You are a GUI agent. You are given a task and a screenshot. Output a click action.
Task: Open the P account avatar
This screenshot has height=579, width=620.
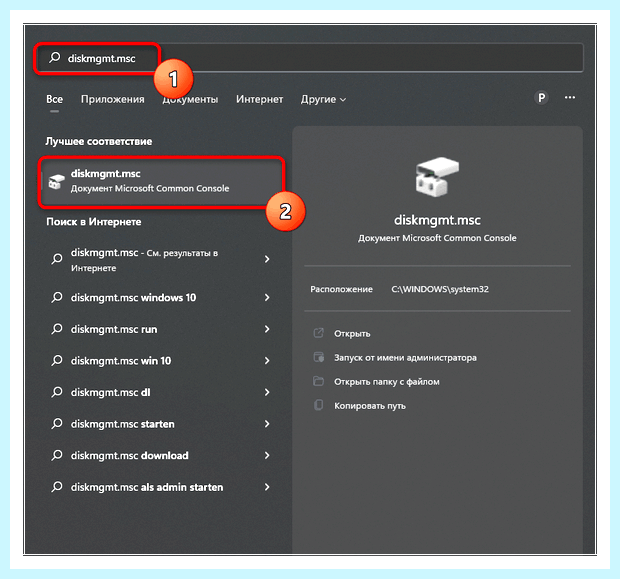pyautogui.click(x=541, y=97)
